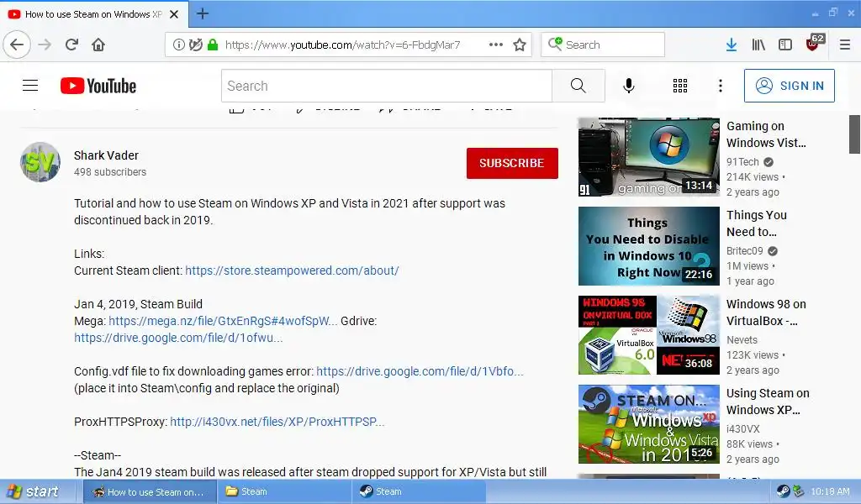Click the YouTube search field
This screenshot has width=861, height=504.
387,86
